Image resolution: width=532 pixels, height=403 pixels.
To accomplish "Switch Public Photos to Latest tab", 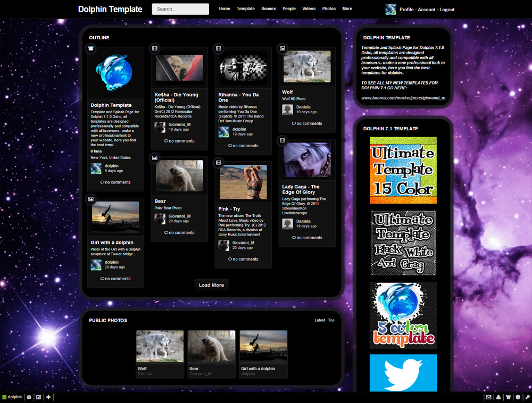I will 320,320.
